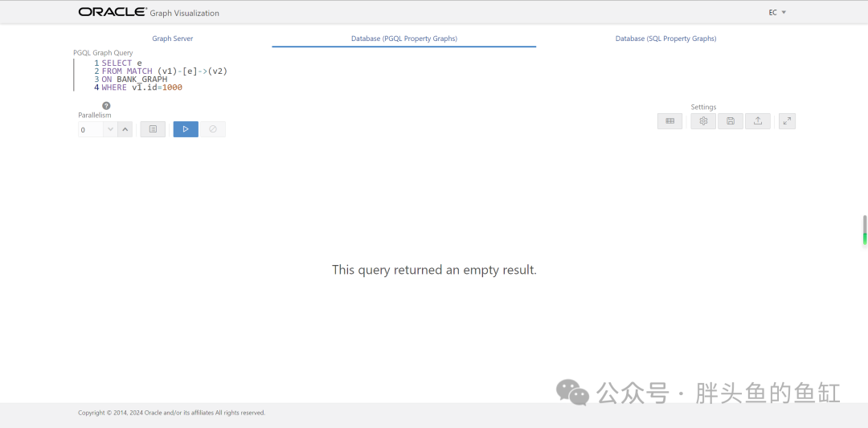Open the query text list icon button

153,129
